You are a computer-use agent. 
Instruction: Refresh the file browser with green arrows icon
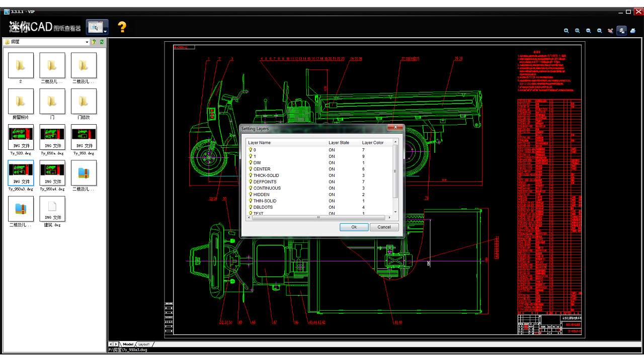(102, 42)
